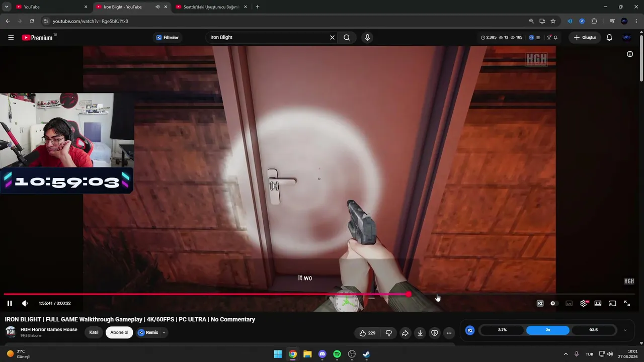Screen dimensions: 644x362
Task: Close the Seattle'daki Uyuşturucu tab
Action: click(x=247, y=7)
